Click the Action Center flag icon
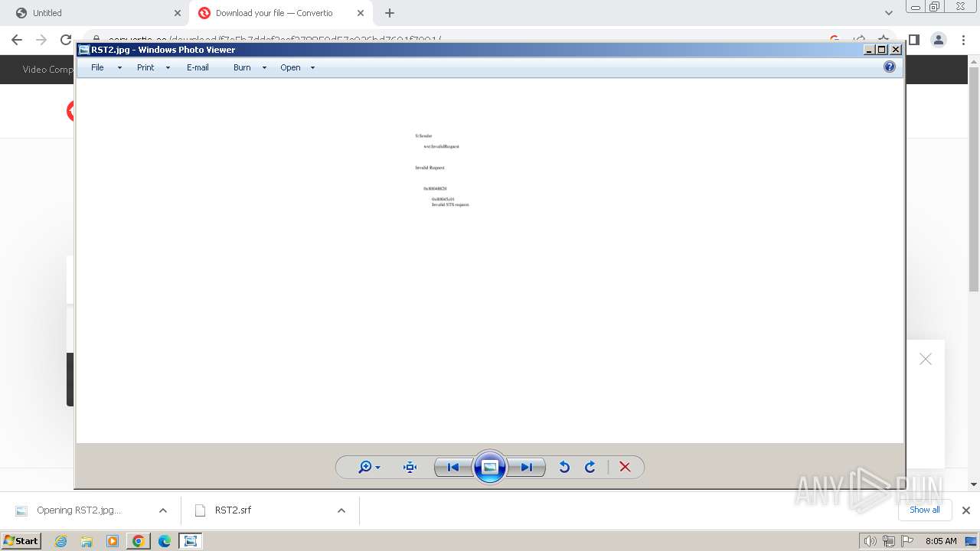 (x=907, y=541)
